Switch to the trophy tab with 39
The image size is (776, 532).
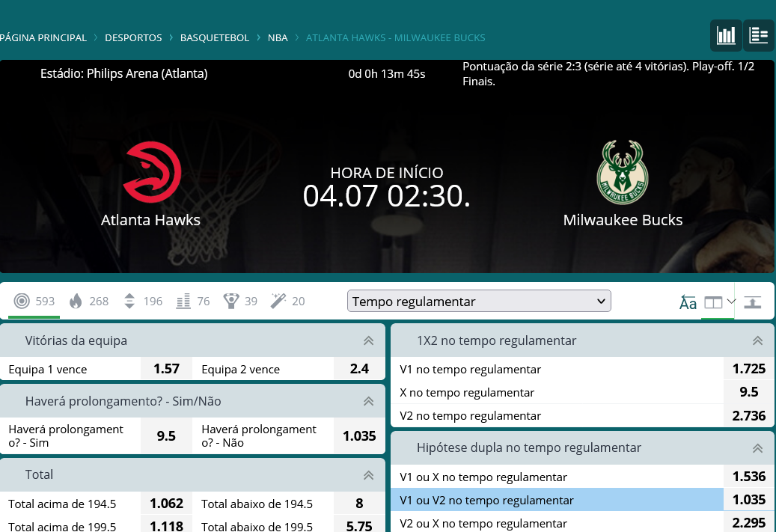[240, 301]
